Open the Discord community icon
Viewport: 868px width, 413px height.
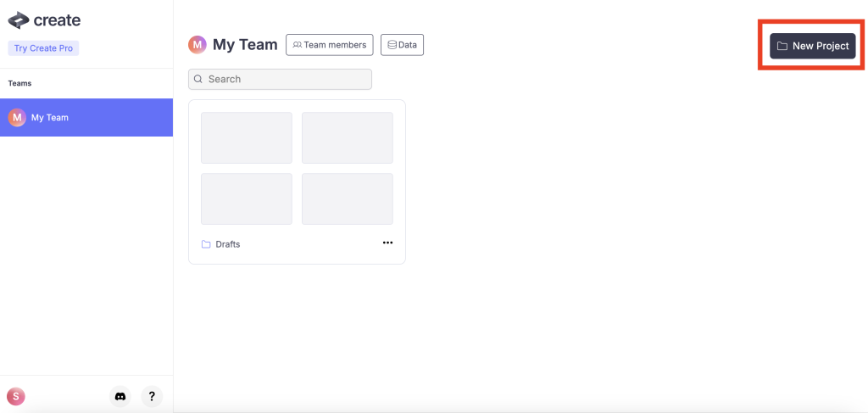(x=120, y=396)
